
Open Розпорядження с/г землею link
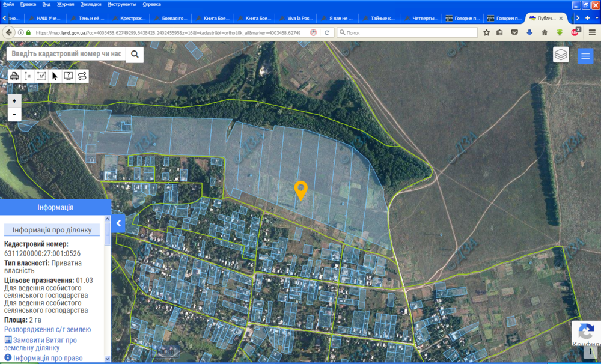coord(47,329)
